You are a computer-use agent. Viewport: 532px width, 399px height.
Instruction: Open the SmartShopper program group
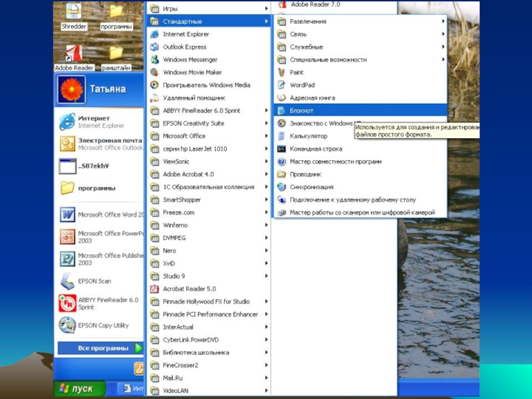pos(209,200)
